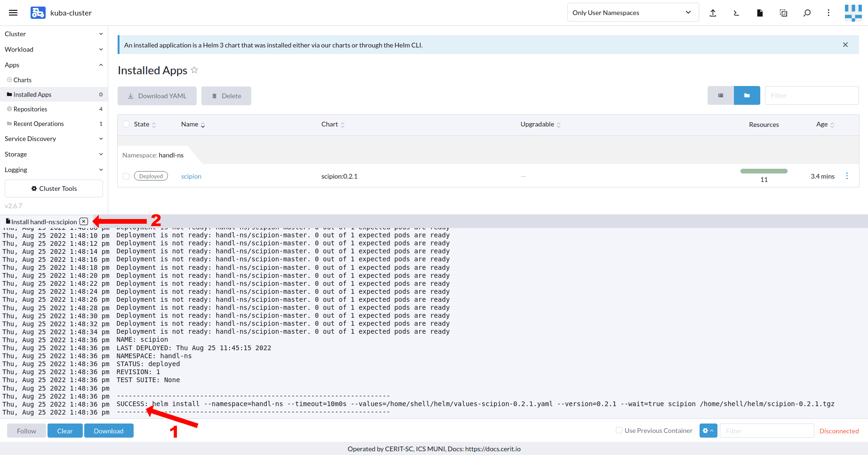This screenshot has height=455, width=868.
Task: Open the hamburger navigation menu
Action: coord(13,13)
